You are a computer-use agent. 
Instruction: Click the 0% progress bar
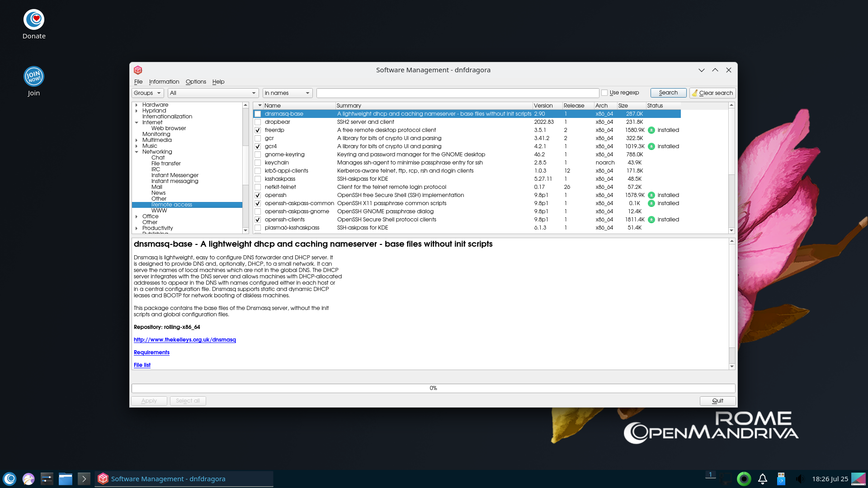[x=433, y=388]
